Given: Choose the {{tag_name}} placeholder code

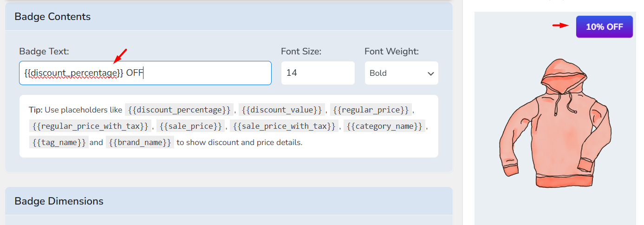Looking at the screenshot, I should pyautogui.click(x=59, y=142).
